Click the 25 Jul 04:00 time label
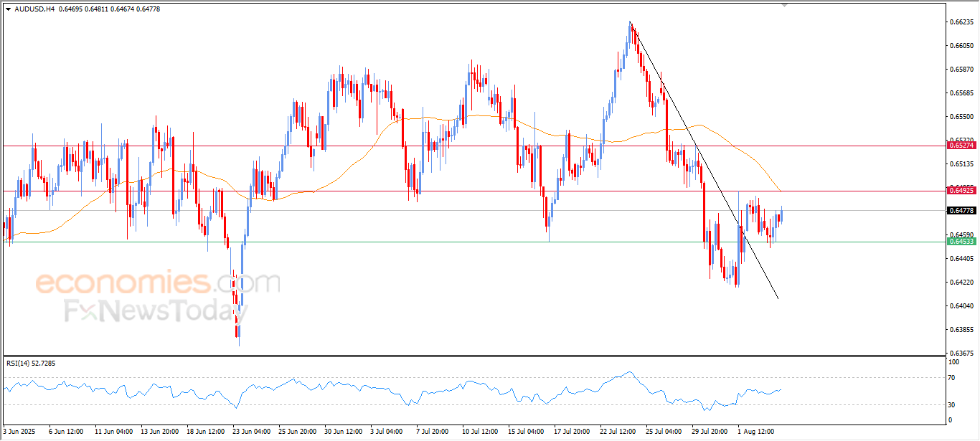 point(664,432)
